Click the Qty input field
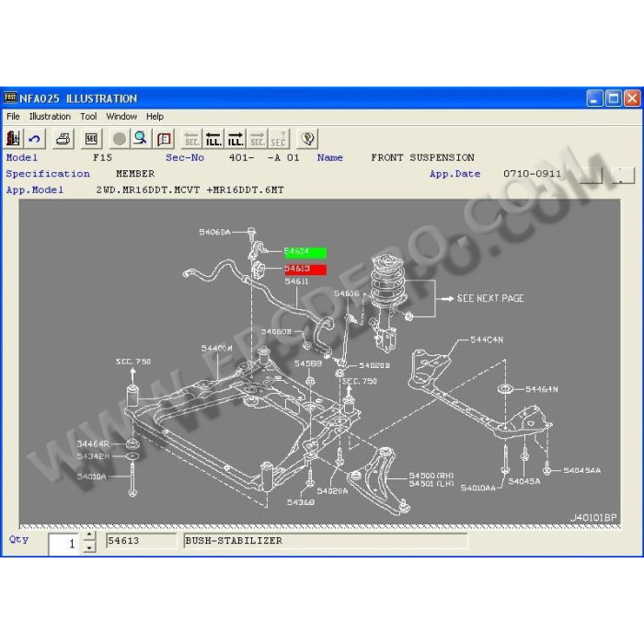 (63, 544)
